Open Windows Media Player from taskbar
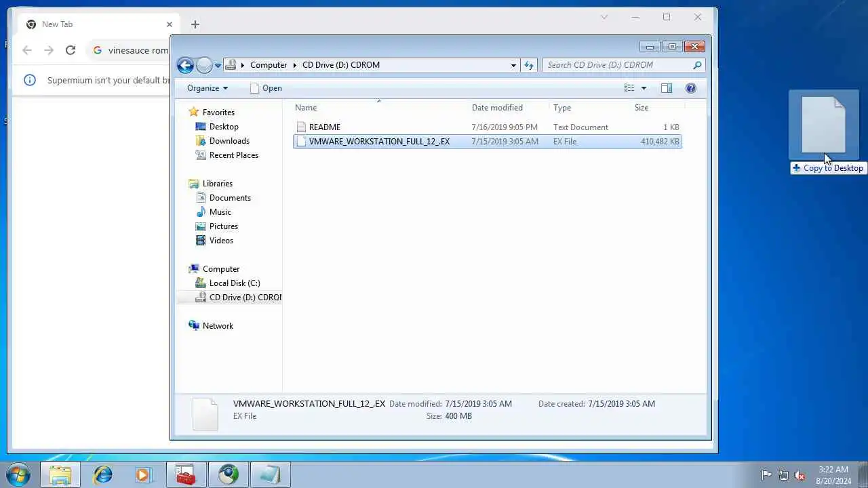 click(144, 474)
